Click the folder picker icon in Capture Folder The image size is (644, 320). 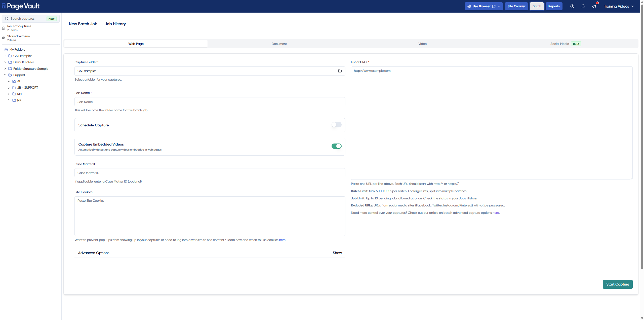pos(340,71)
